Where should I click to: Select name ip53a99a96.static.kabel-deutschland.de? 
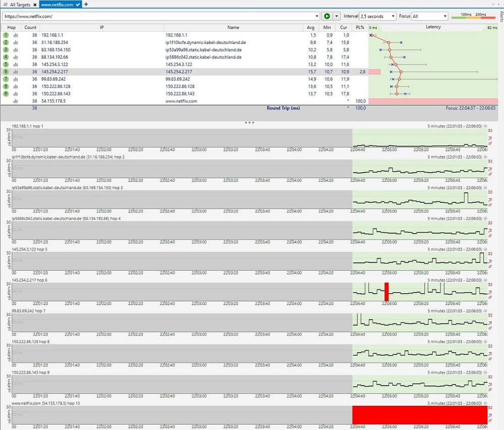(x=203, y=50)
